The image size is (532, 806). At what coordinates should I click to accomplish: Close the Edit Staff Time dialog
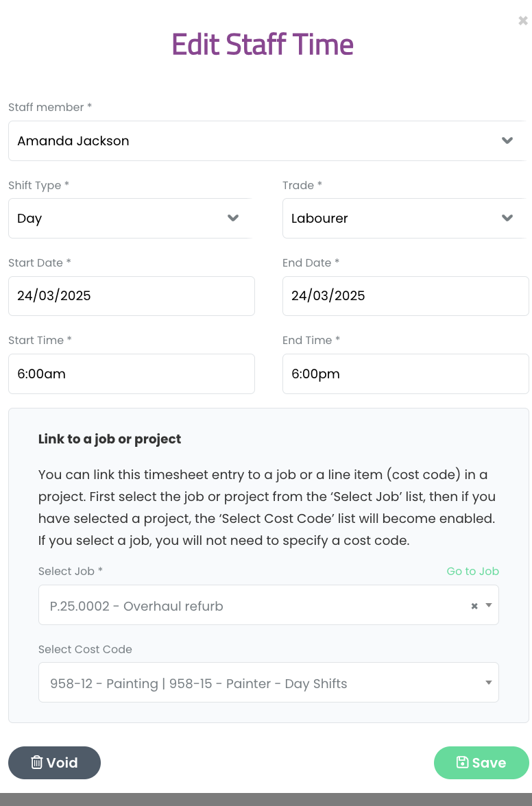coord(523,21)
